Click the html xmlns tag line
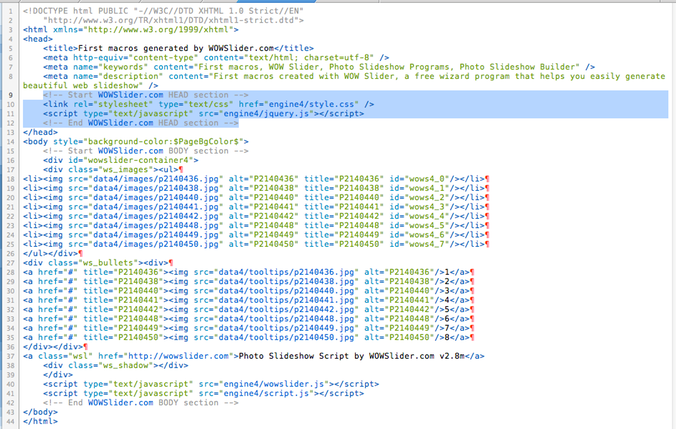The height and width of the screenshot is (429, 676). (131, 30)
